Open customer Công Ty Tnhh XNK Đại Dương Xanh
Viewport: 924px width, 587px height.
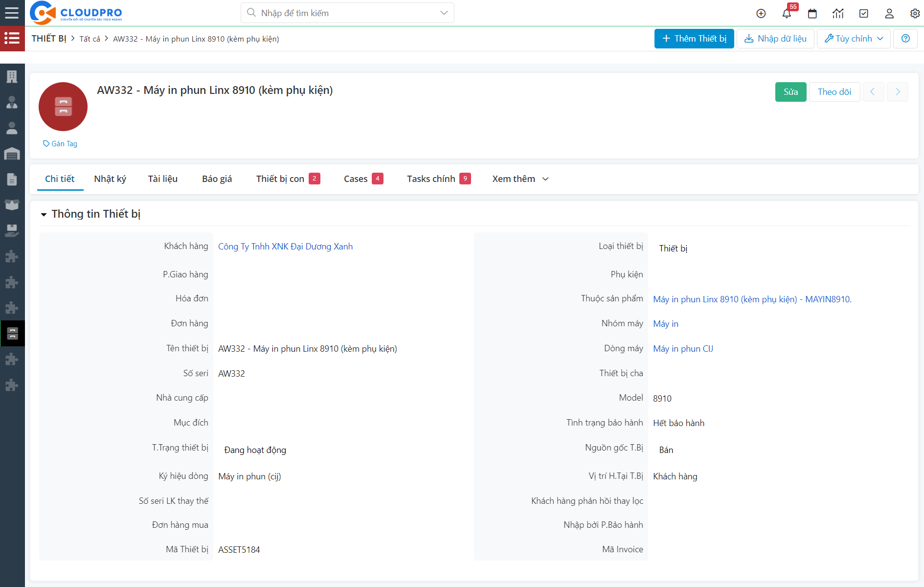[x=285, y=247]
